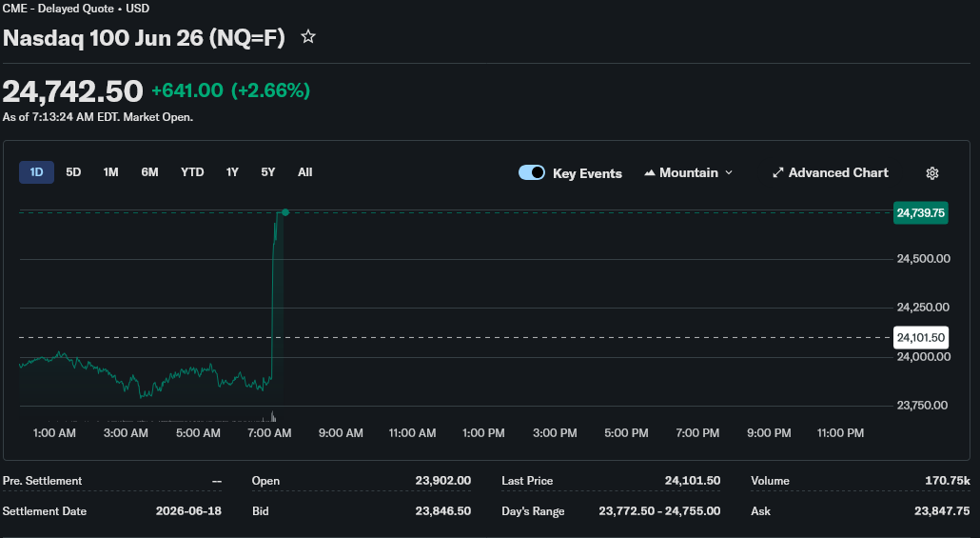The image size is (980, 538).
Task: Click the 23,750.00 price axis label
Action: click(x=922, y=406)
